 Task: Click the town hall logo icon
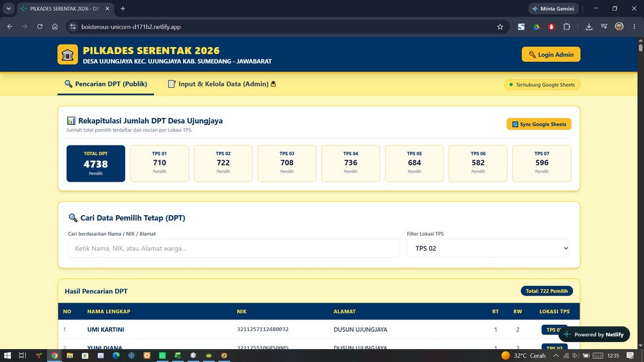tap(68, 55)
